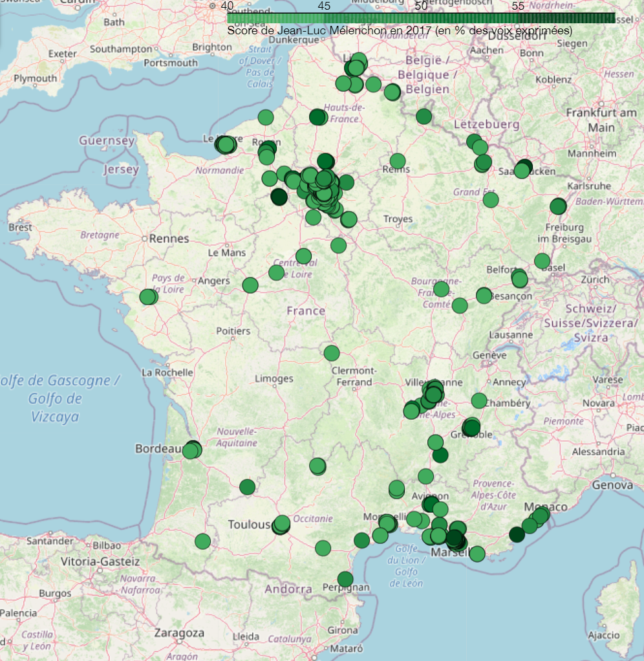
Task: Select the marker on the Pays de la Loire coast
Action: pos(148,297)
